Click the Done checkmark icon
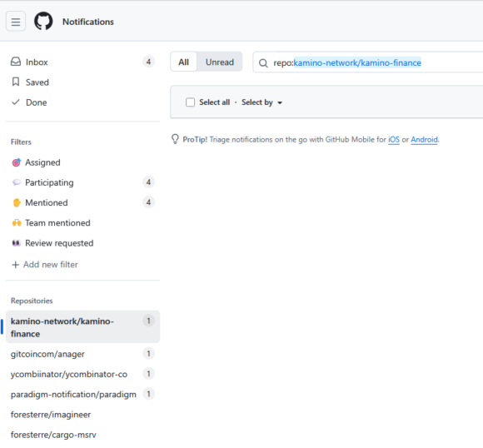Image resolution: width=483 pixels, height=448 pixels. coord(16,102)
